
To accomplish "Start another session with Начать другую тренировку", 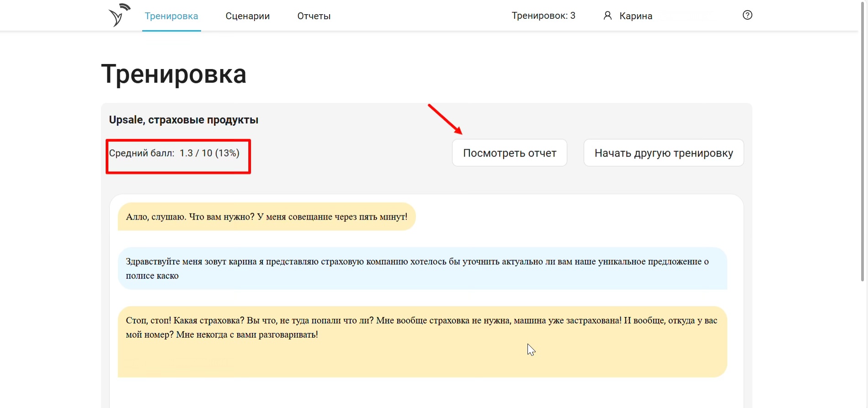I will click(x=663, y=153).
